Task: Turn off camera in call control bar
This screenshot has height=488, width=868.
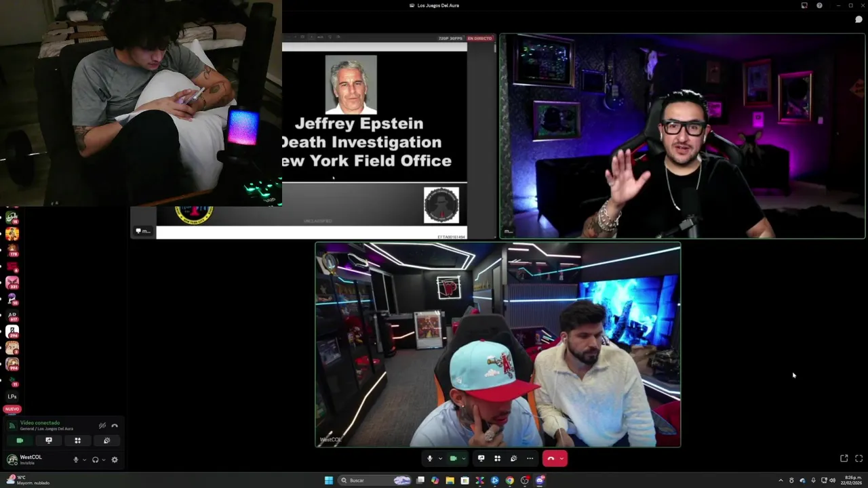Action: point(454,458)
